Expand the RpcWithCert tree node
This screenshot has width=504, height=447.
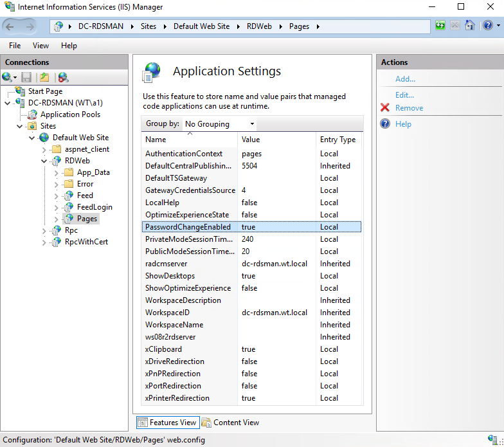pyautogui.click(x=43, y=242)
